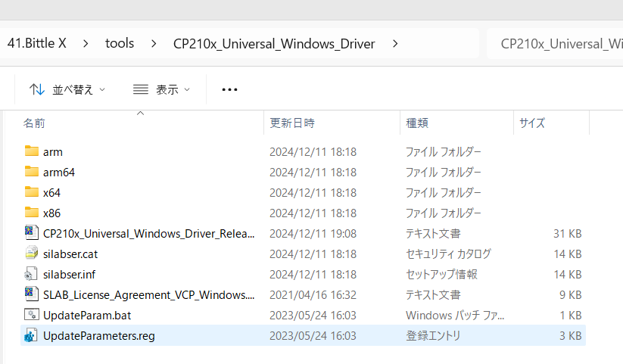The image size is (623, 364).
Task: Sort by the サイズ column header
Action: 532,123
